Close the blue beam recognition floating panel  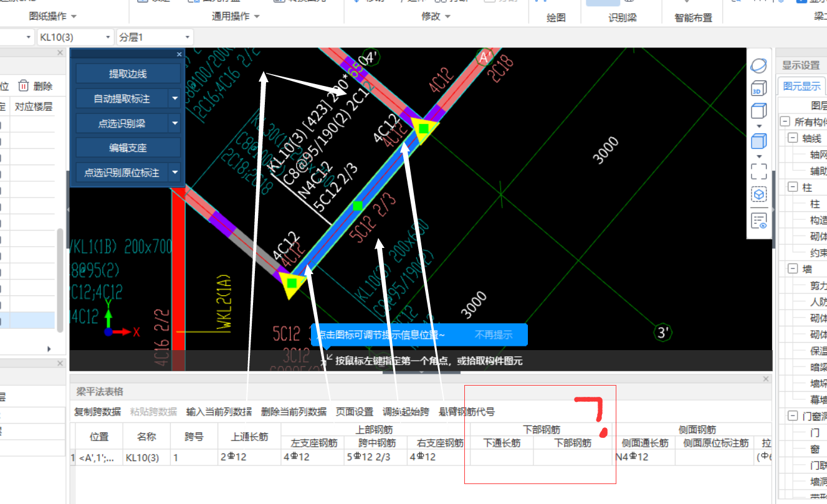coord(179,54)
